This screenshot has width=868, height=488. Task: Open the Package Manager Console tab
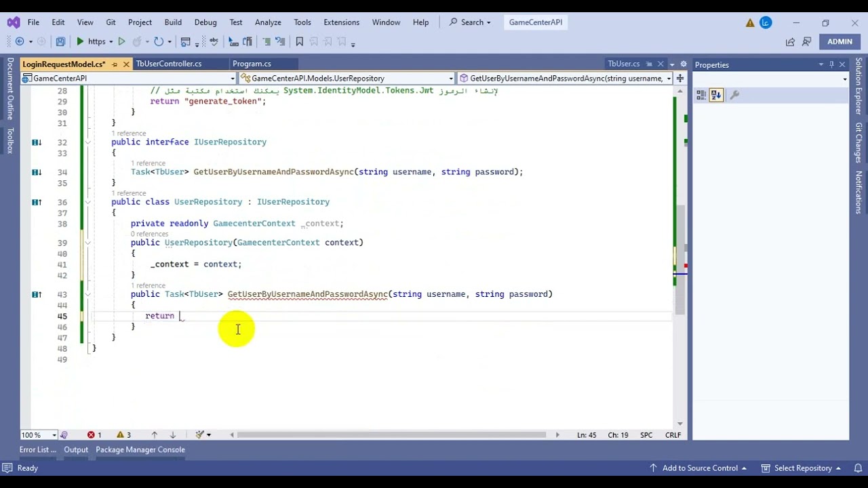click(x=140, y=449)
